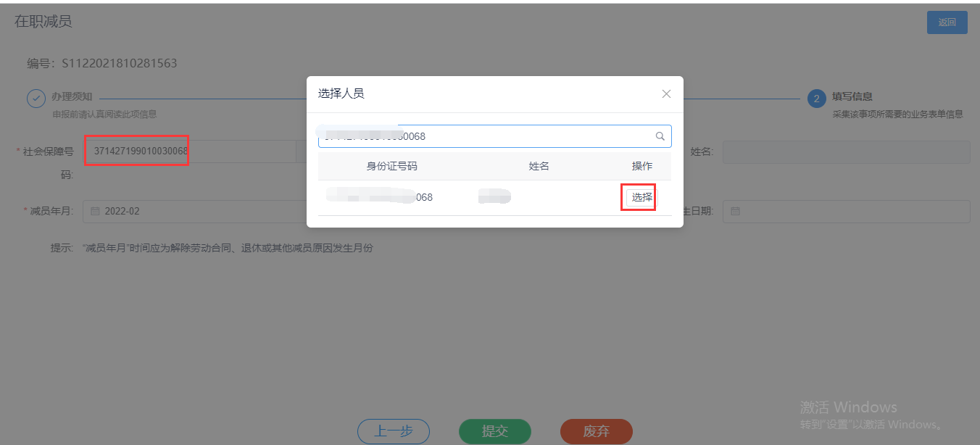Click the calendar icon in the 减员年月 field
Image resolution: width=980 pixels, height=445 pixels.
tap(95, 212)
